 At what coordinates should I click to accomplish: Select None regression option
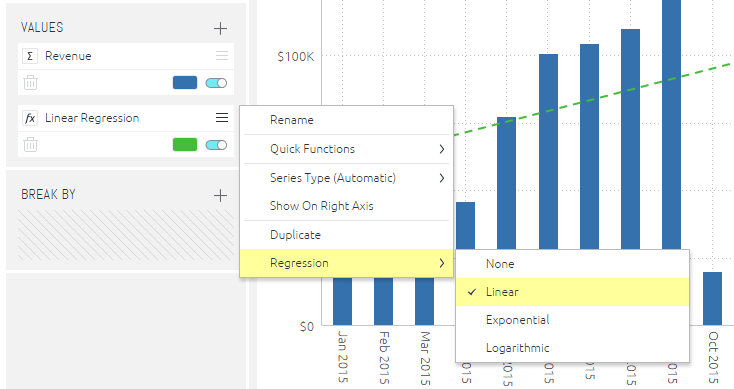[x=573, y=264]
